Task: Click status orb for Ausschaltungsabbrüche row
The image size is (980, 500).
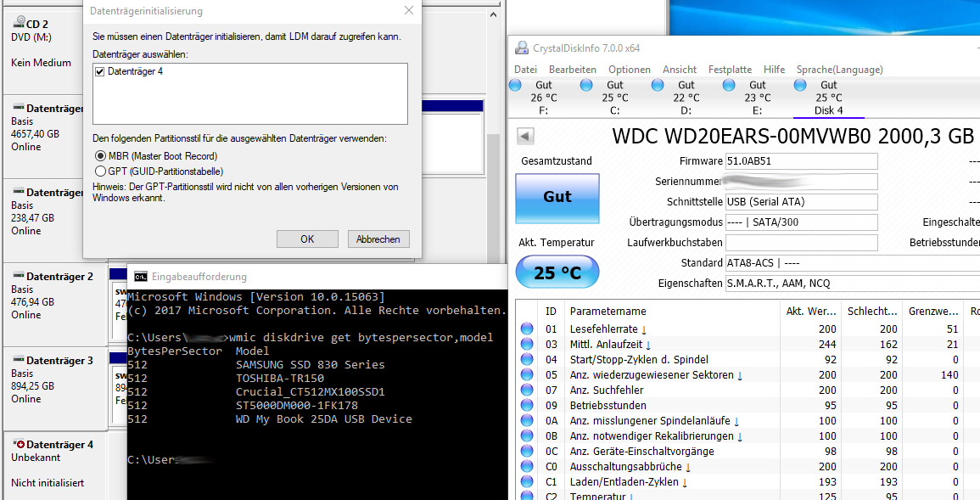Action: coord(527,466)
